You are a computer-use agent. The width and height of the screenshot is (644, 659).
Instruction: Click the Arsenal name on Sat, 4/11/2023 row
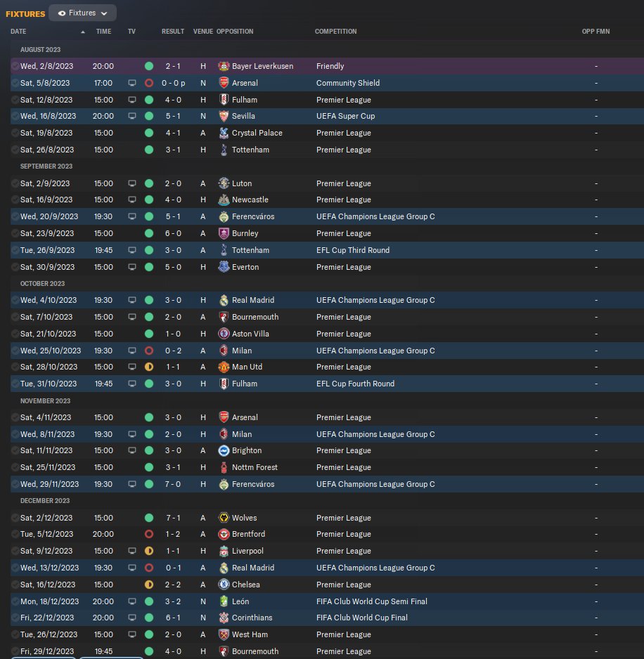click(245, 417)
